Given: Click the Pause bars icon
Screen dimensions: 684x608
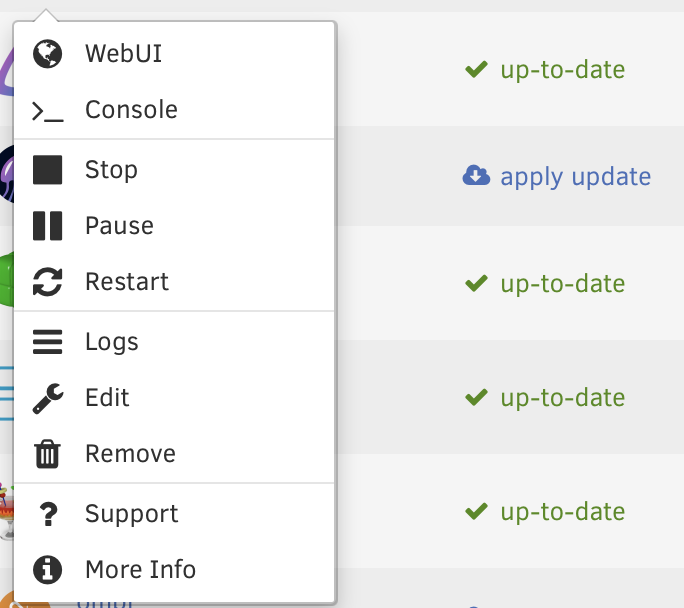Looking at the screenshot, I should [x=48, y=226].
